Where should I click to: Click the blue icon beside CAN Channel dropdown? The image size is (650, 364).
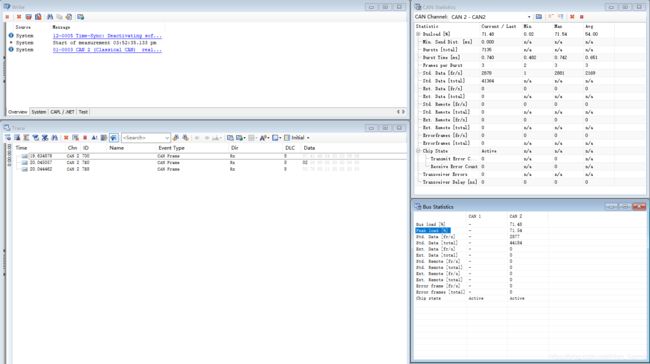click(538, 17)
